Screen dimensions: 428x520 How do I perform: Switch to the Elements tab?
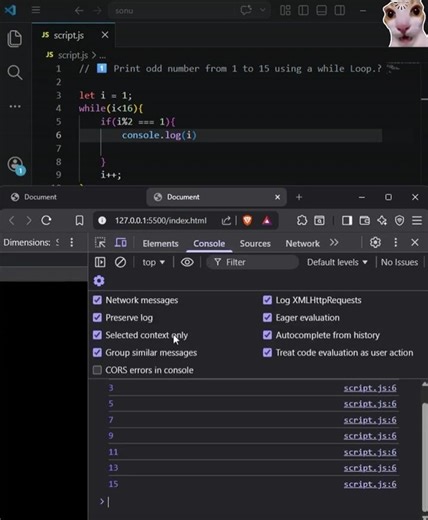(160, 244)
